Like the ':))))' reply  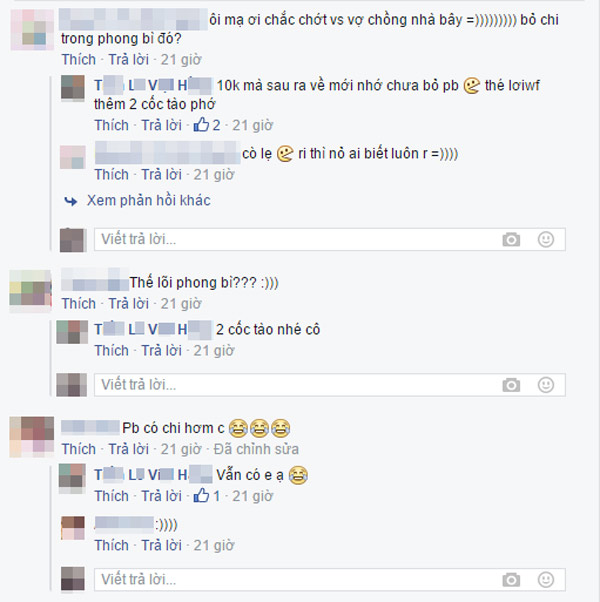tap(111, 545)
